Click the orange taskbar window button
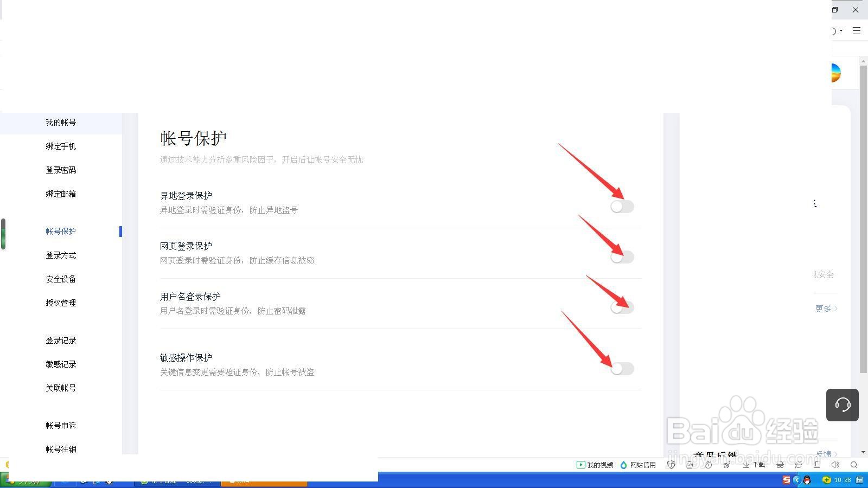Viewport: 868px width, 488px height. point(264,481)
